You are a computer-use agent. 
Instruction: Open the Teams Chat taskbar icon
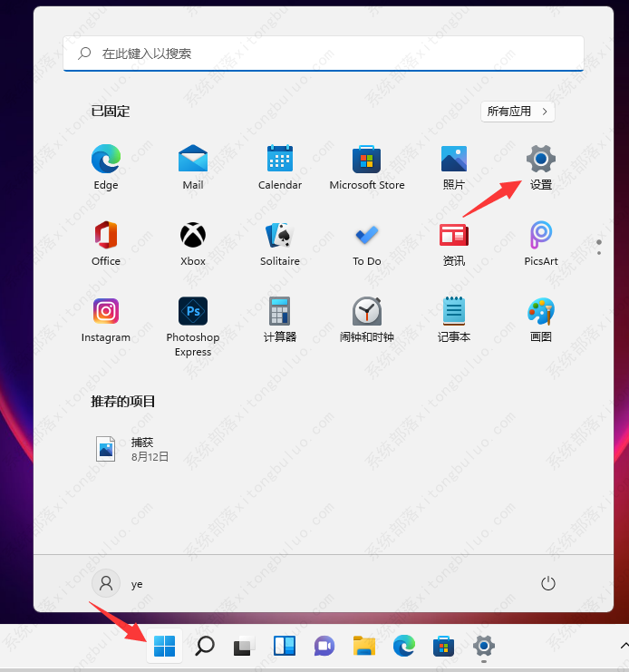click(x=324, y=646)
